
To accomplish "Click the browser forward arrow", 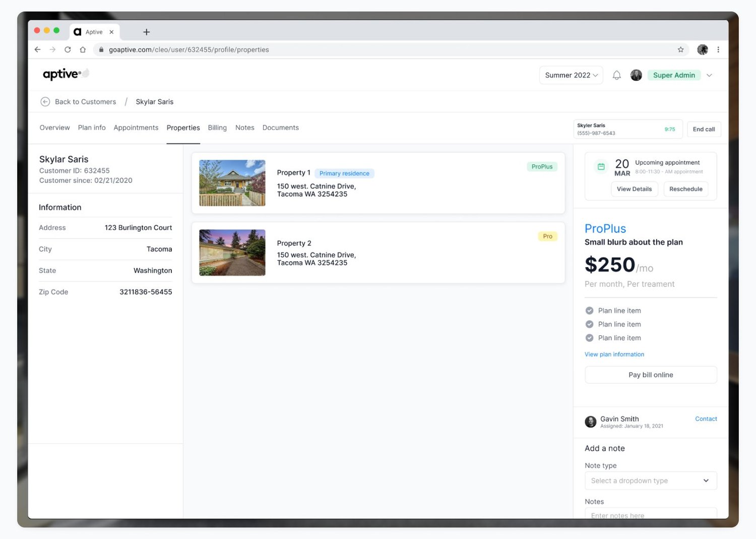I will 52,49.
